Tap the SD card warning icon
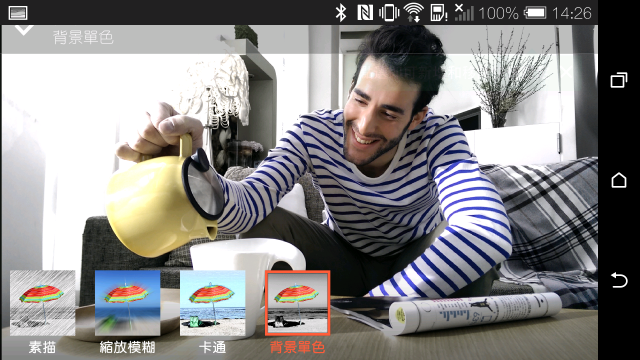This screenshot has width=640, height=360. tap(438, 13)
